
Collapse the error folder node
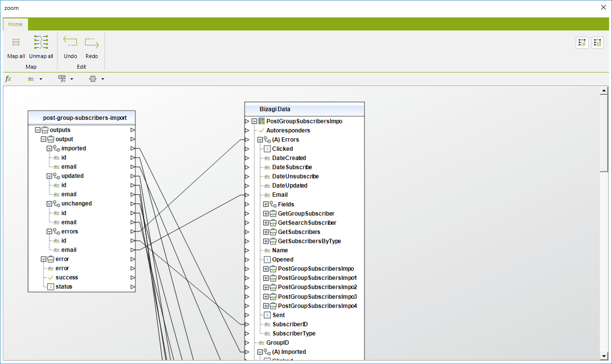tap(44, 259)
